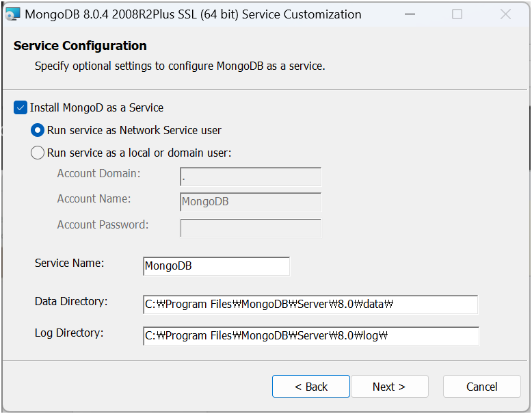Focus the Account Password box

[250, 228]
